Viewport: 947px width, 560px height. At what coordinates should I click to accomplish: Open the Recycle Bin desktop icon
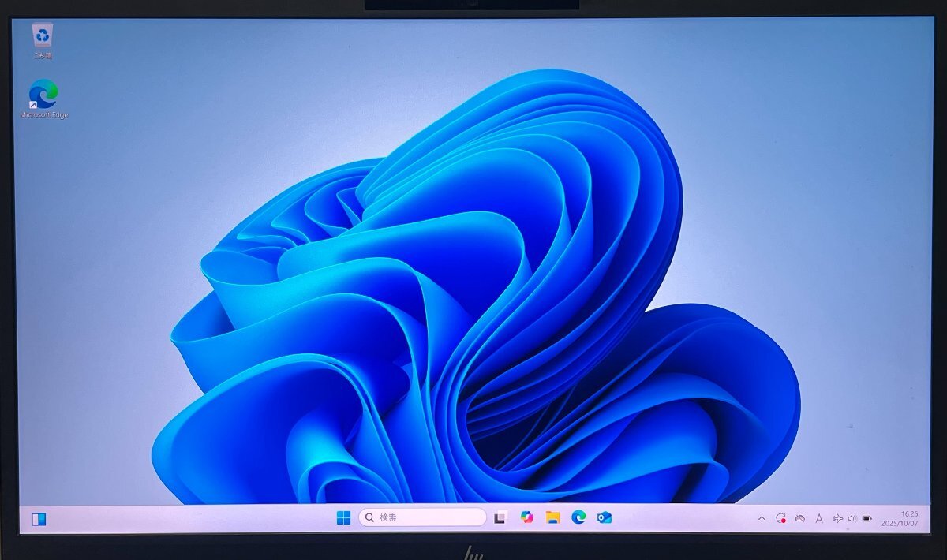tap(43, 41)
